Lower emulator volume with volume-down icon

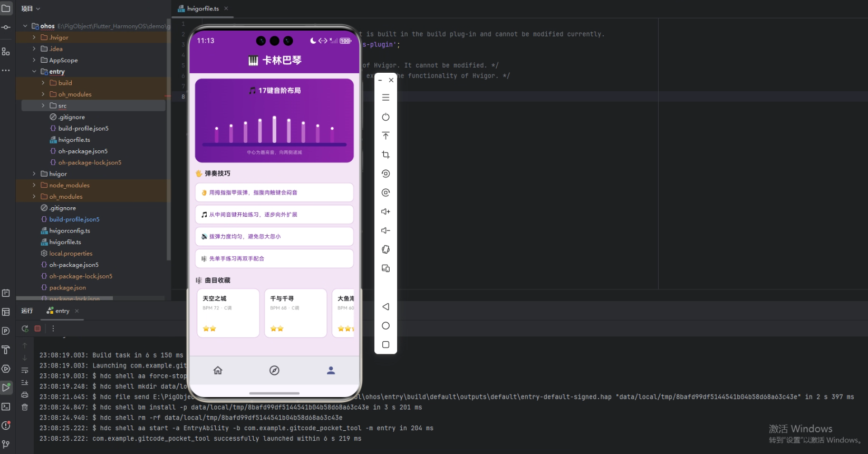385,230
